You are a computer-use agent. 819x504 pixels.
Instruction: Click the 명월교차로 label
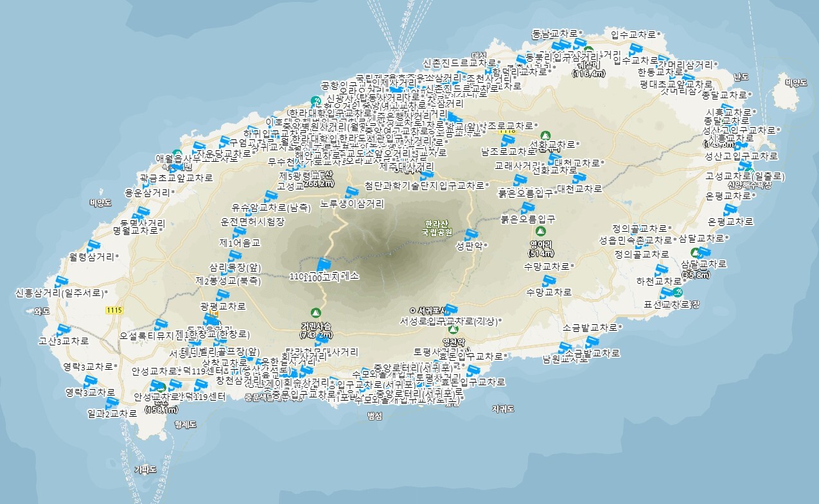pos(137,230)
